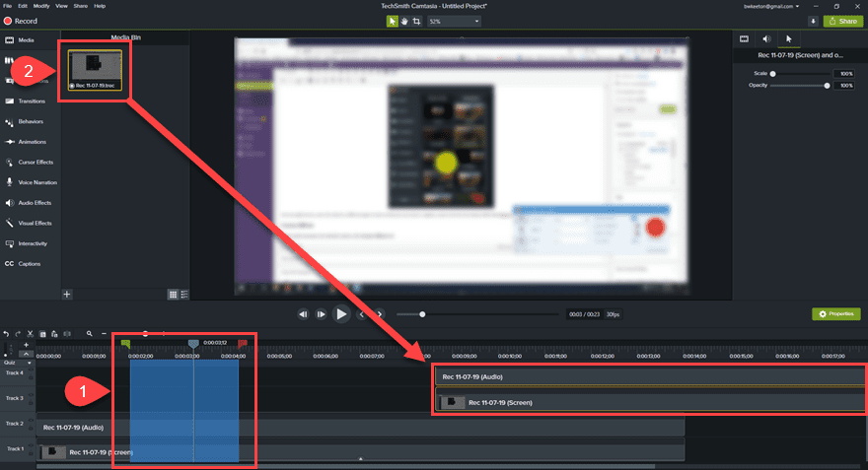Image resolution: width=868 pixels, height=470 pixels.
Task: Activate the hand pan tool
Action: [x=403, y=20]
